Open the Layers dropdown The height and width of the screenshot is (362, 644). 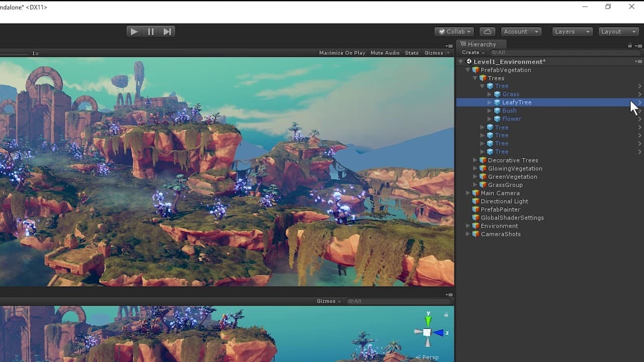click(x=573, y=31)
